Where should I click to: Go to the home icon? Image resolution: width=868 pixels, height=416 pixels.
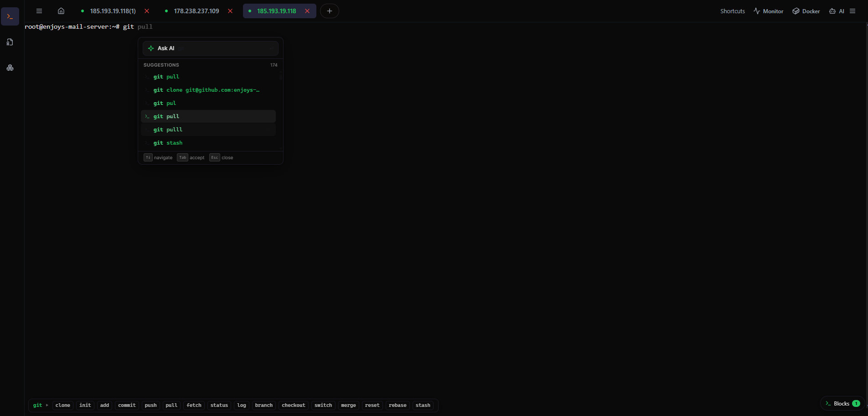(61, 11)
